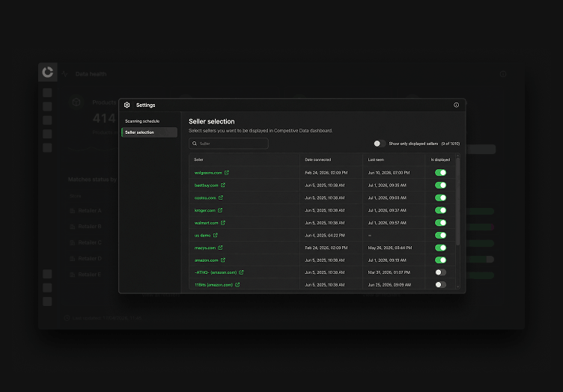Enable display for 11Bits (amazon.com)
563x392 pixels.
440,285
